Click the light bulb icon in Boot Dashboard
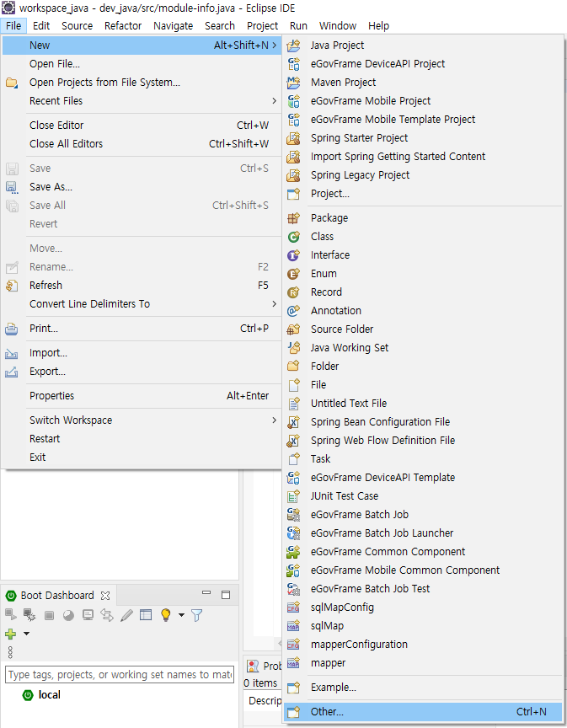 (165, 615)
